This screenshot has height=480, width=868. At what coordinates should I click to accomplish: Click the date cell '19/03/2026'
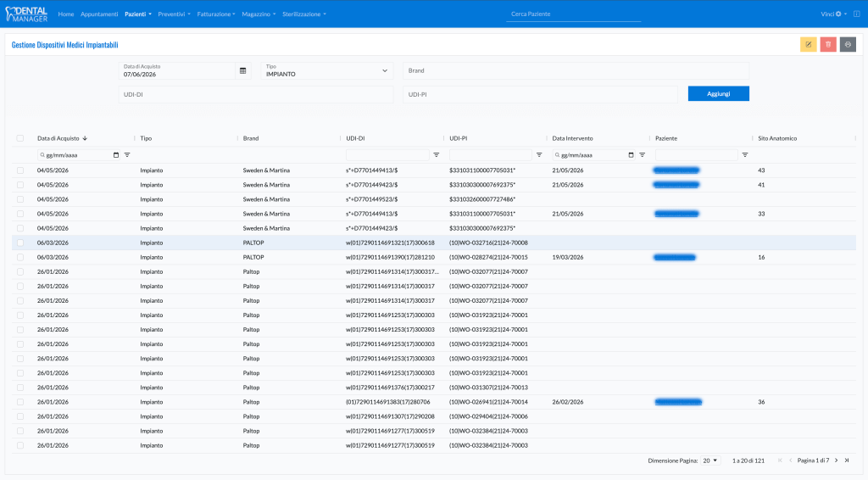click(x=567, y=258)
